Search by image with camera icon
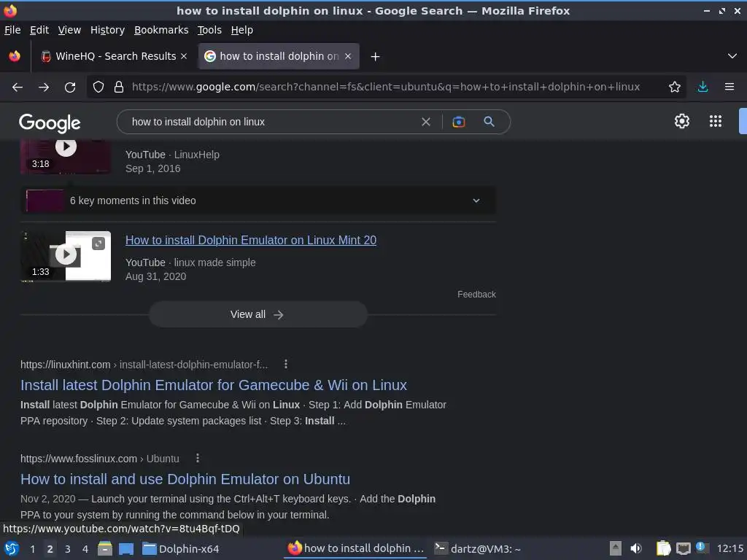This screenshot has width=747, height=560. [458, 122]
